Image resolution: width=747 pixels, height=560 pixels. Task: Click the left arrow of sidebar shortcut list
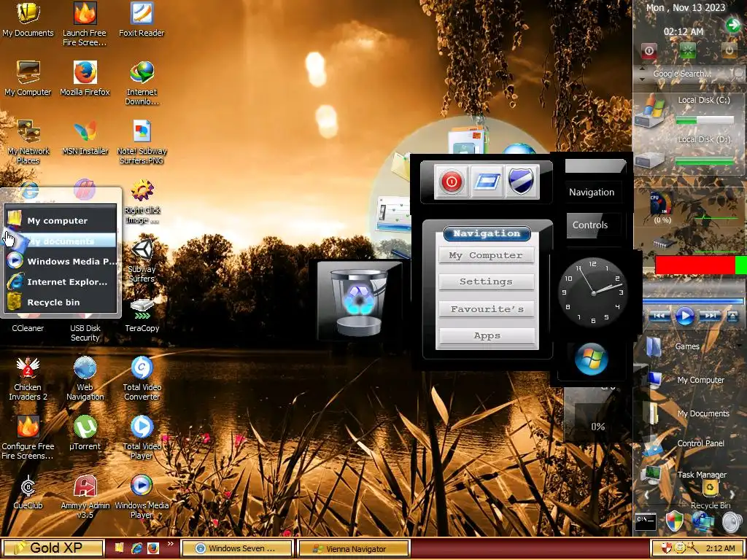[646, 495]
